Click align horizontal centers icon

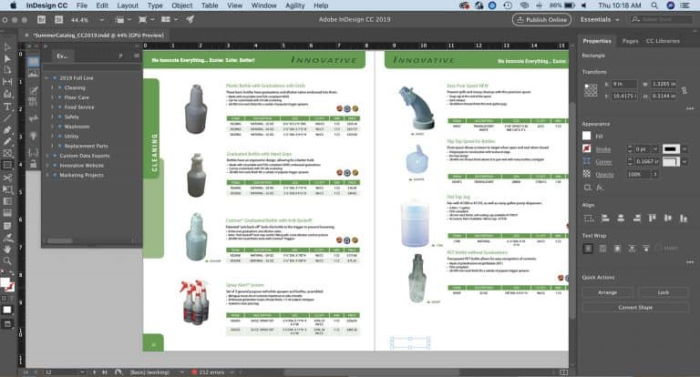tap(621, 218)
